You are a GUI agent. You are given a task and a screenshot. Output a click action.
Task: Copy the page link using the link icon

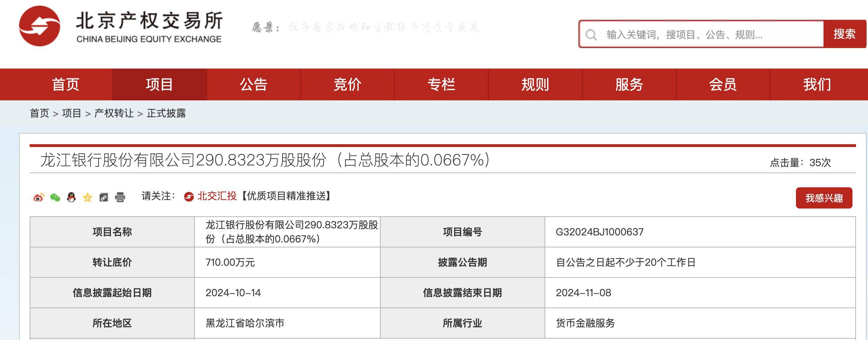[103, 198]
